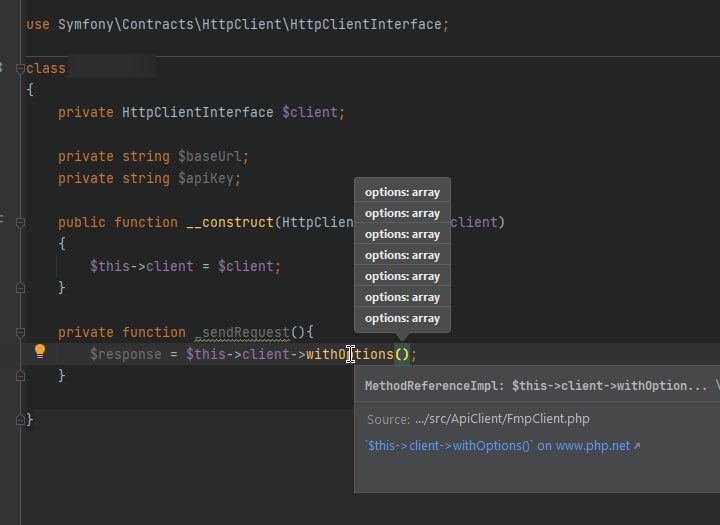Click fold end marker after $response line
The height and width of the screenshot is (525, 720).
pyautogui.click(x=20, y=376)
